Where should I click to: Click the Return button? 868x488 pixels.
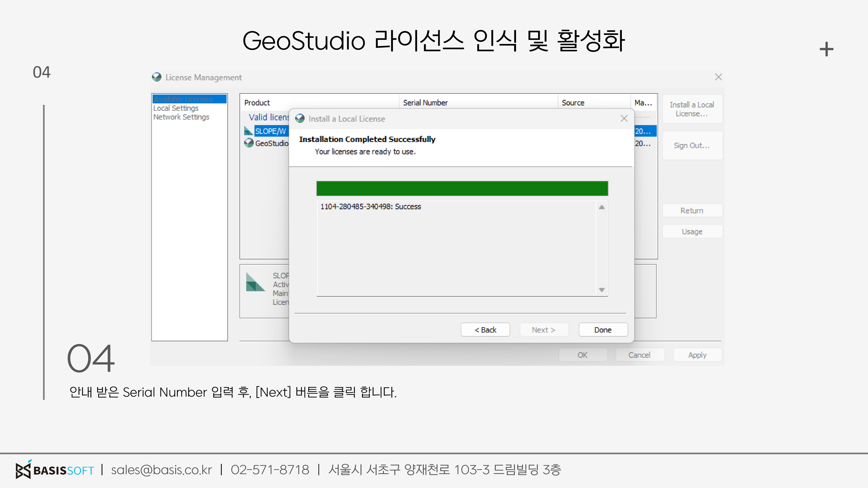tap(692, 211)
